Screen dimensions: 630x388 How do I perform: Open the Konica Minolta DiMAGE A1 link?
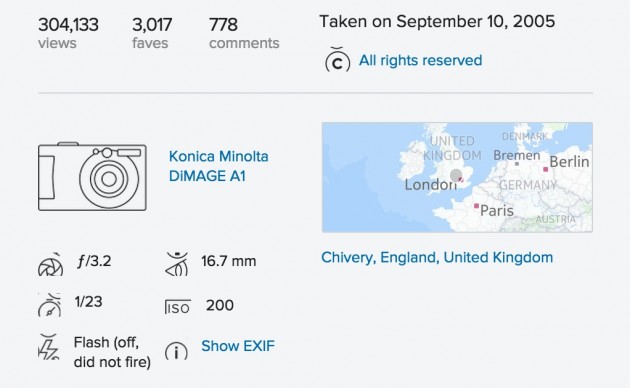click(219, 166)
